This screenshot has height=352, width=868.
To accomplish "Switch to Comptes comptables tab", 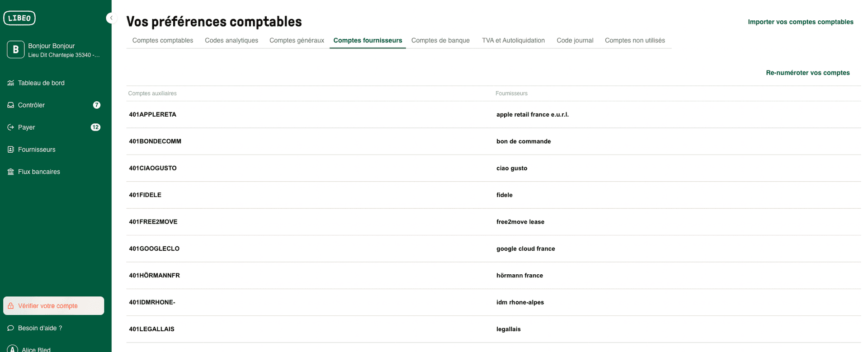I will point(163,41).
